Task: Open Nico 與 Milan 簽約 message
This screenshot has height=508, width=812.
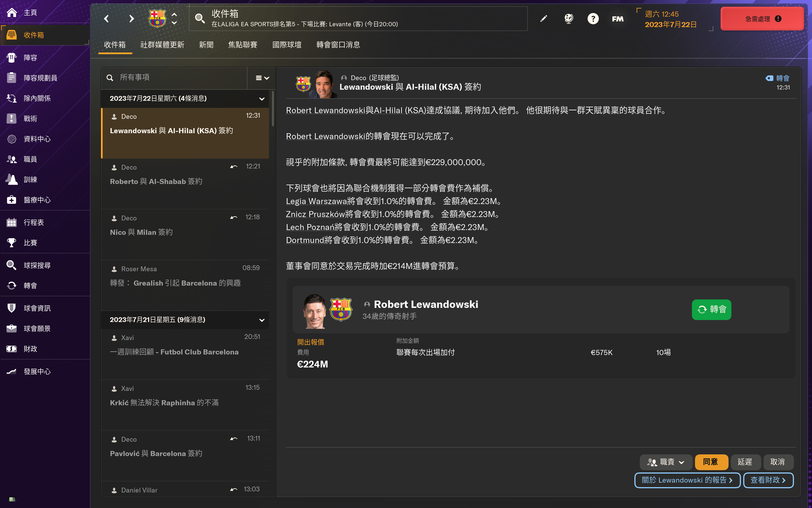Action: tap(185, 235)
